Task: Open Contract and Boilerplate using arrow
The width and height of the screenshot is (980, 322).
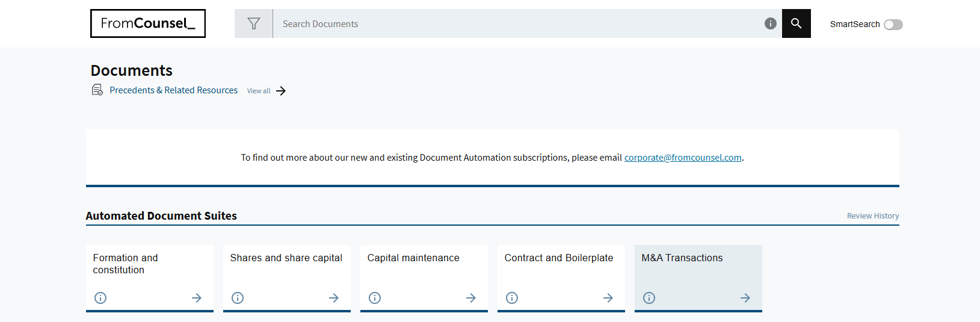Action: coord(608,298)
